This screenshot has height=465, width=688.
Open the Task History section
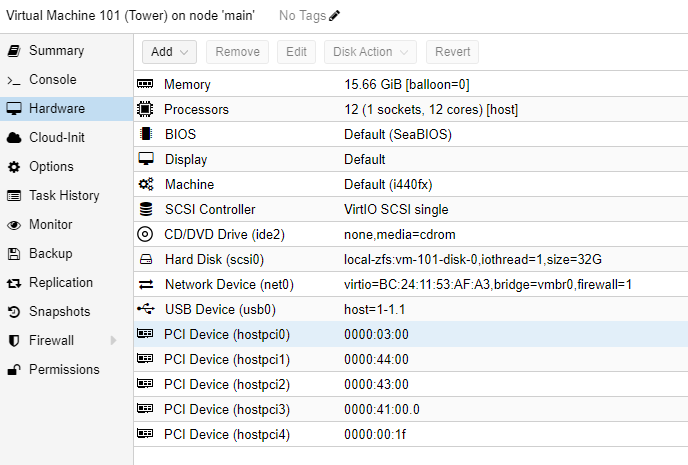click(x=66, y=196)
